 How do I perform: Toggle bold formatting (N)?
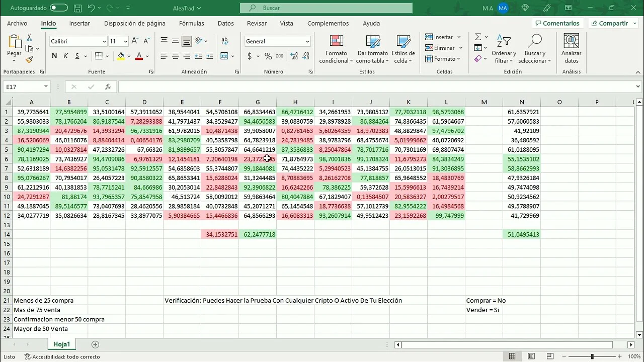[x=54, y=56]
